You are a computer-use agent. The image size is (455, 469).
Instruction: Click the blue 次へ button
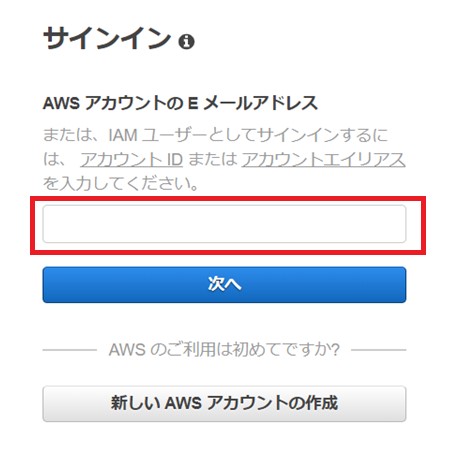click(224, 285)
